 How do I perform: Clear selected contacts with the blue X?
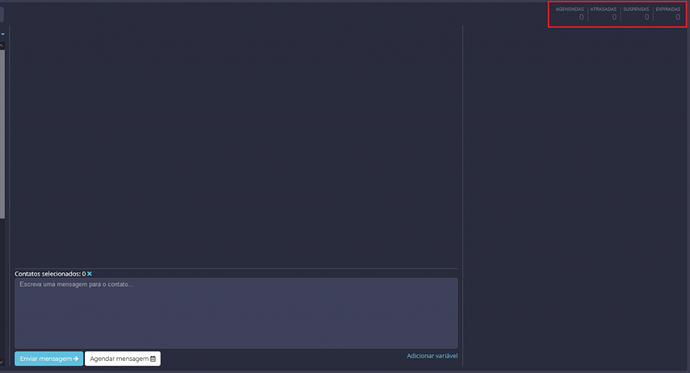coord(89,274)
